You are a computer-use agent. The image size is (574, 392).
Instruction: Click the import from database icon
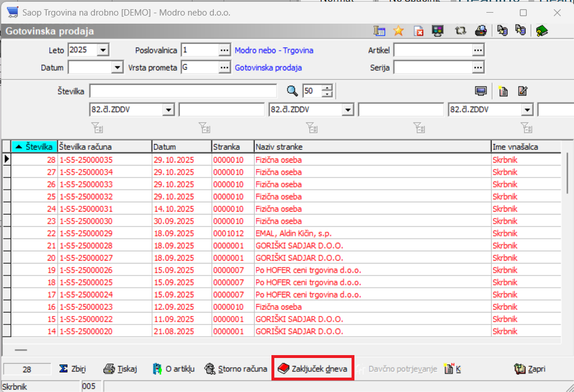coord(520,31)
